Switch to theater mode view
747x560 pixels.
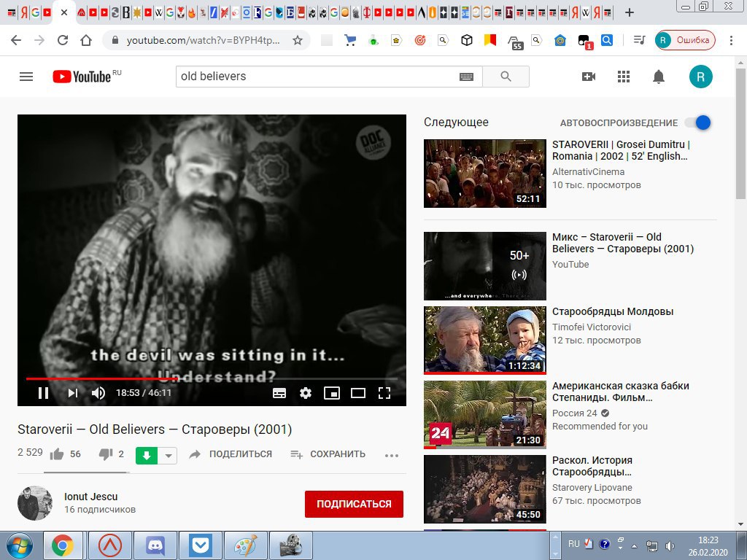tap(357, 393)
